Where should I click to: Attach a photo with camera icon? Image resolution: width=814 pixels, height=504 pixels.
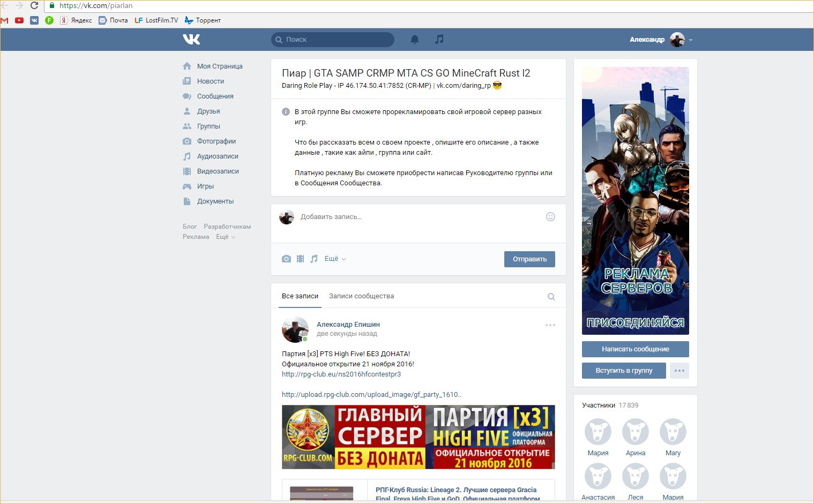[x=286, y=259]
